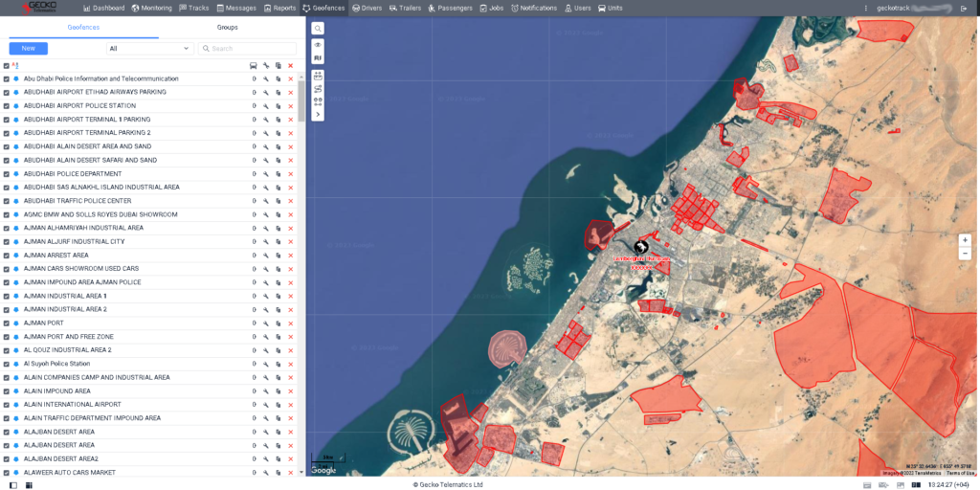
Task: Toggle the eye visibility icon on map
Action: [318, 45]
